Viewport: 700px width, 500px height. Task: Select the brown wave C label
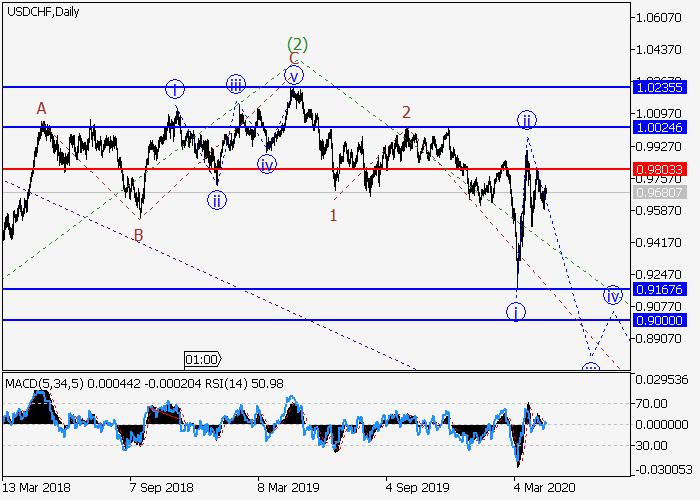[x=294, y=59]
